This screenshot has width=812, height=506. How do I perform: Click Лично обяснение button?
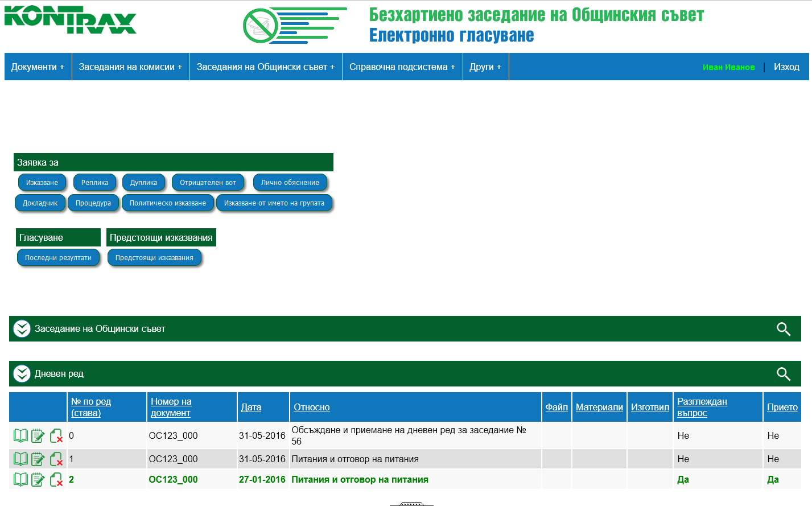(290, 183)
